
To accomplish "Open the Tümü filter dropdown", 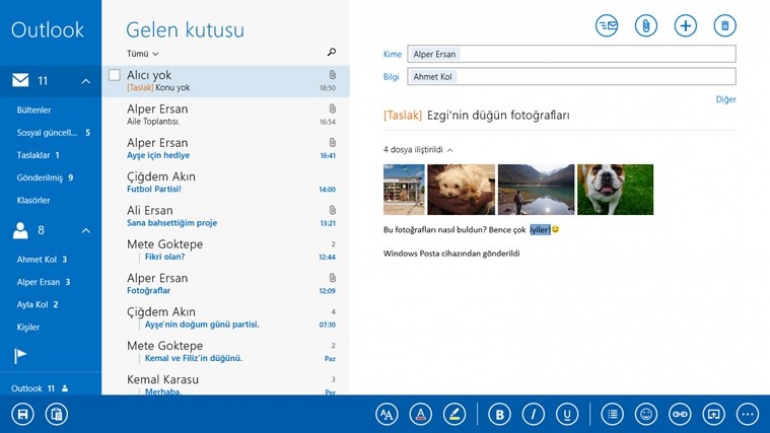I will pos(142,54).
